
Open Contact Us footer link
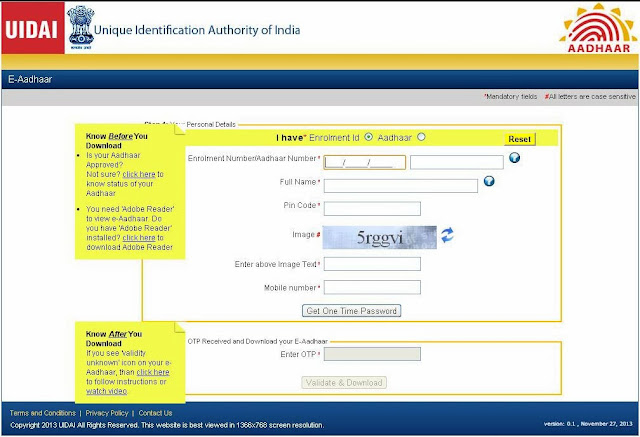(156, 413)
